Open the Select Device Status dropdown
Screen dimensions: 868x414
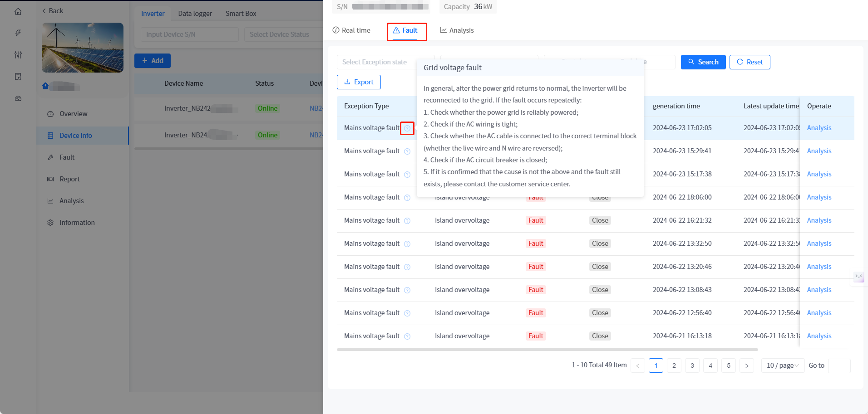point(281,34)
